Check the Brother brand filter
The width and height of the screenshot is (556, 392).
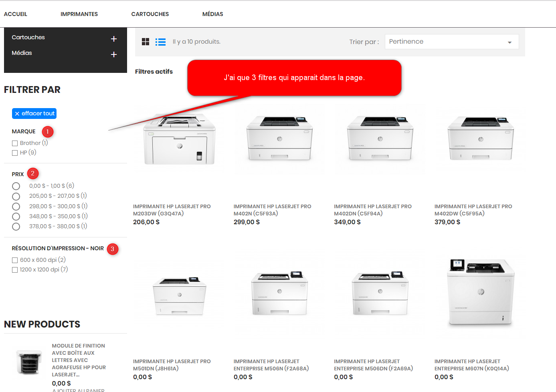[15, 143]
